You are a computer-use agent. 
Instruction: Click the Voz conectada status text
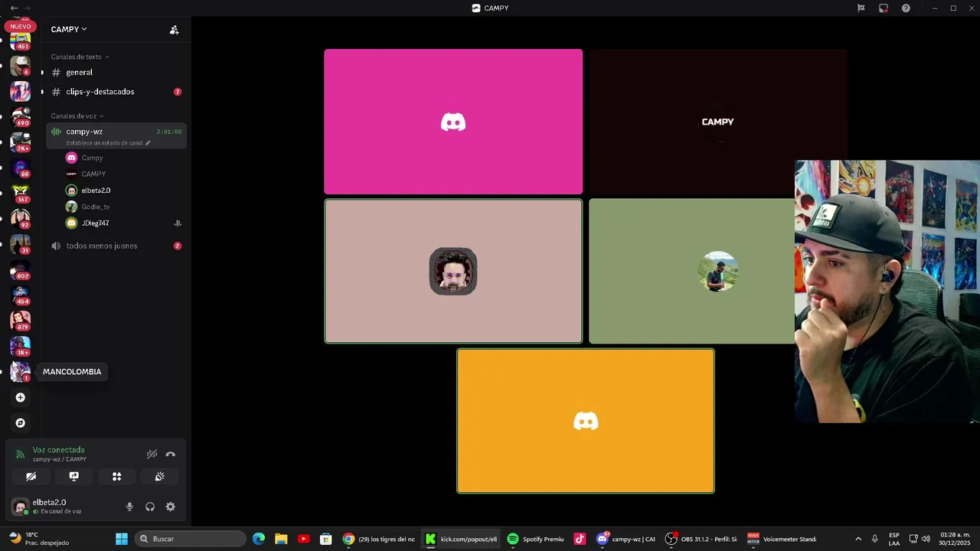[58, 450]
